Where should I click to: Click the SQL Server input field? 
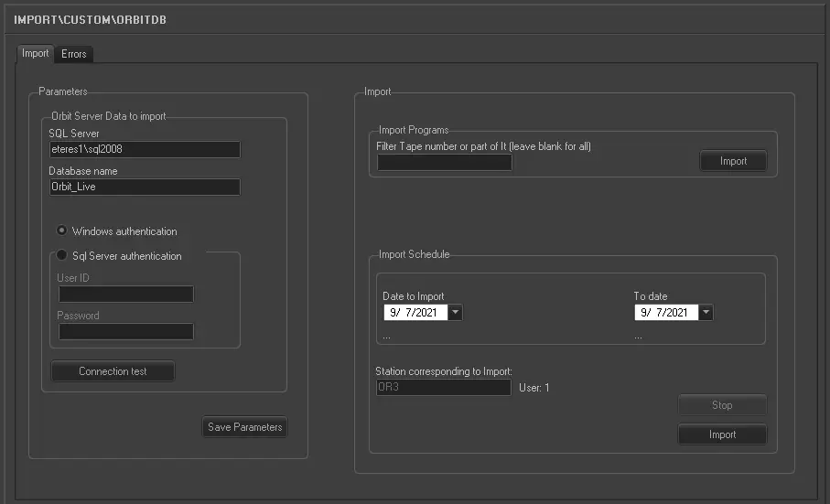pyautogui.click(x=145, y=150)
